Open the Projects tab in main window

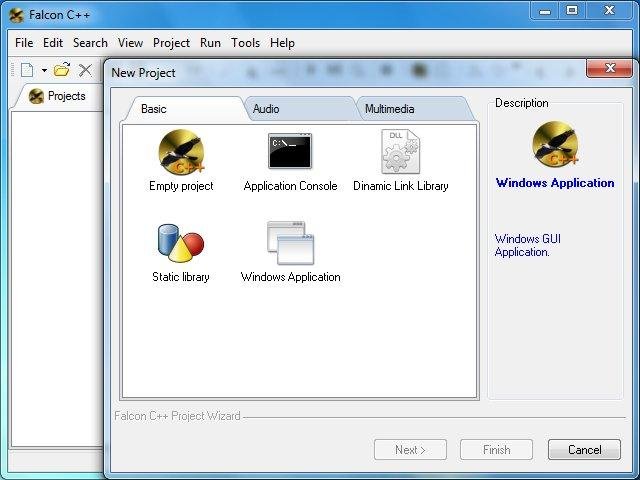tap(57, 96)
